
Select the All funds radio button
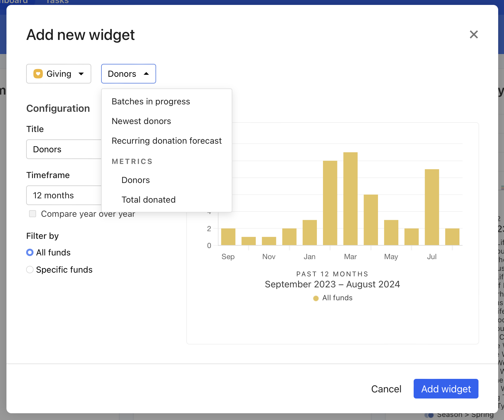pyautogui.click(x=30, y=252)
